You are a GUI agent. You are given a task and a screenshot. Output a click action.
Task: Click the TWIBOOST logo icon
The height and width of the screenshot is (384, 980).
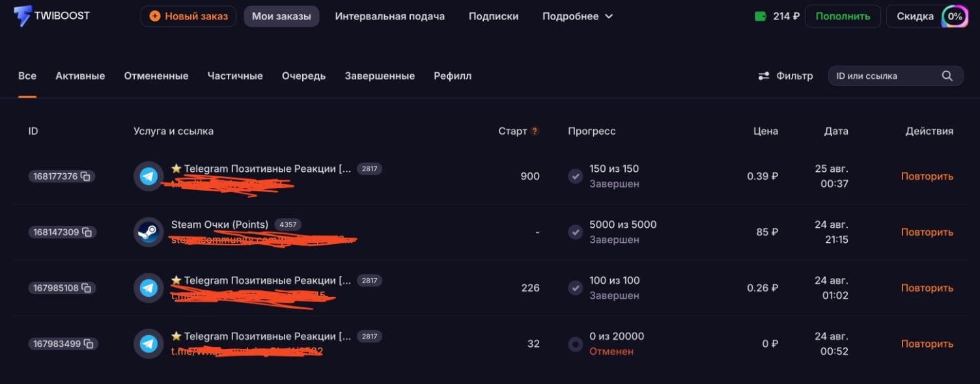22,16
